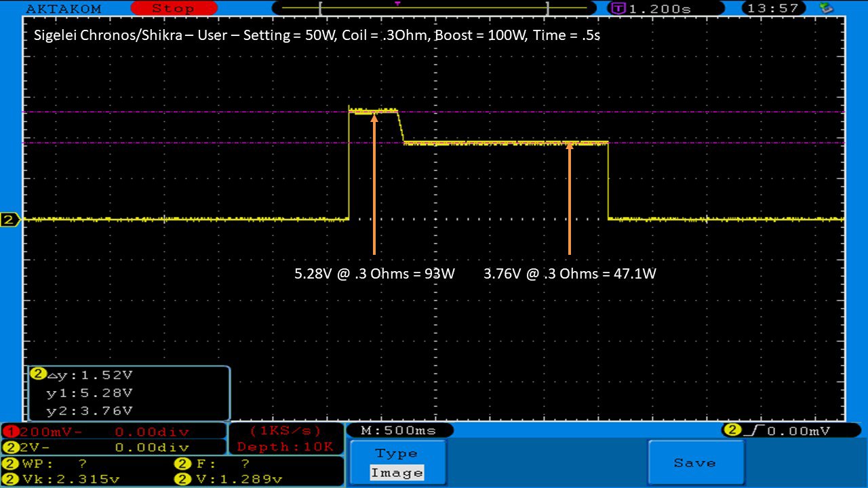Click the trigger level 0.00mV readout
Image resolution: width=868 pixels, height=488 pixels.
tap(786, 430)
